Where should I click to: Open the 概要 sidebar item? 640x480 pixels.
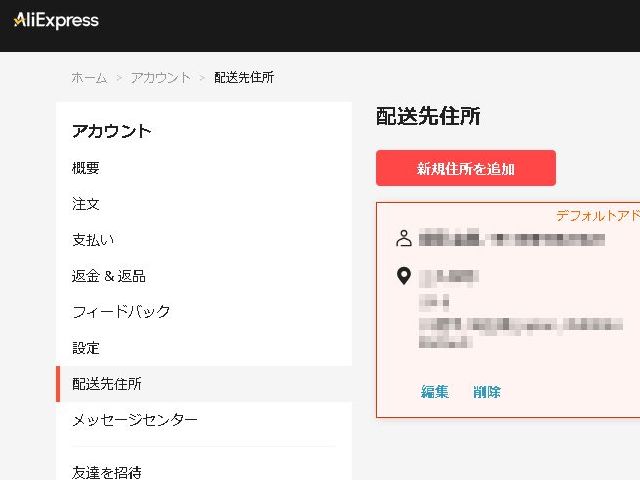[x=86, y=168]
